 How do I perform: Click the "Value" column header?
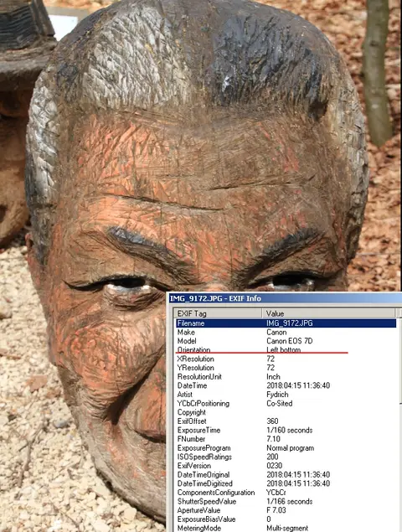(x=329, y=313)
